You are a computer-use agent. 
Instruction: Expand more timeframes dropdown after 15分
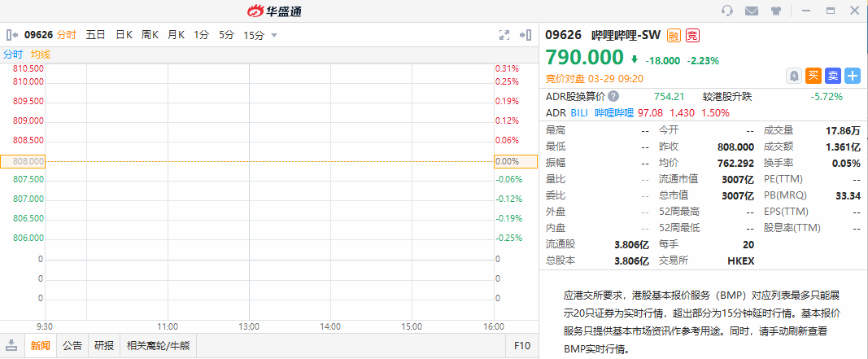point(274,35)
